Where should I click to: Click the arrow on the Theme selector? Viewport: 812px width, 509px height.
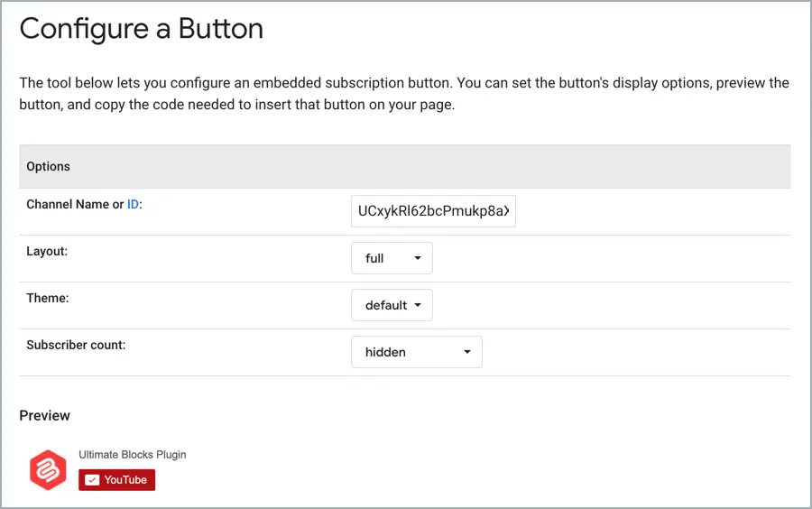[x=418, y=305]
